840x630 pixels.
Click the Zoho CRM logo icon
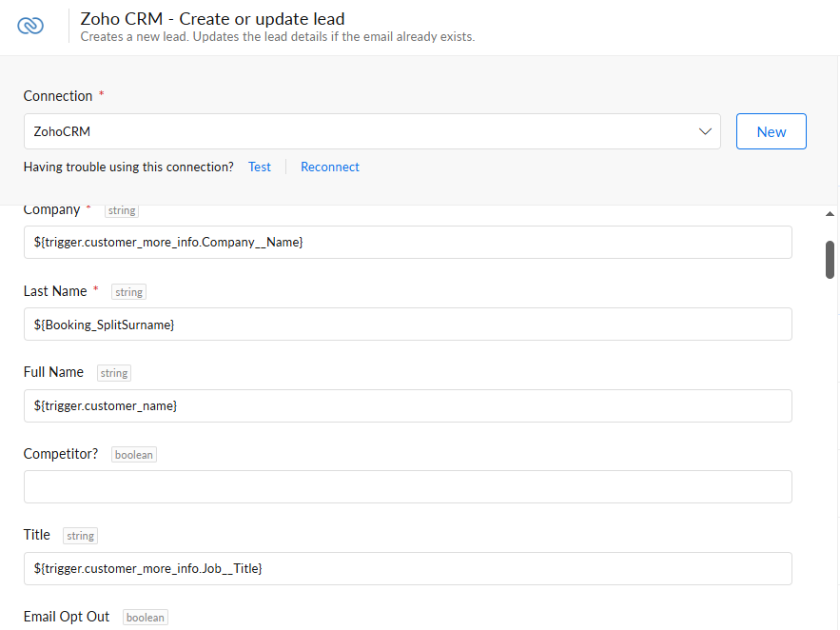tap(30, 25)
